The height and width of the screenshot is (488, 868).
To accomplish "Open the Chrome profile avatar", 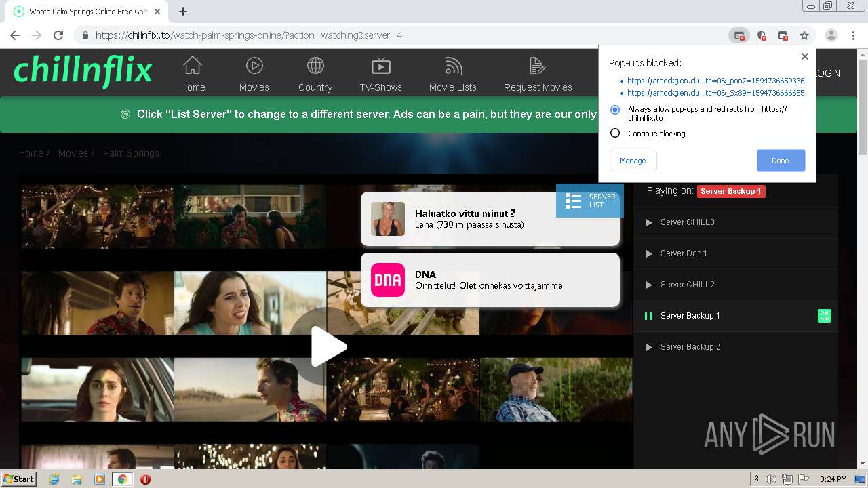I will click(831, 35).
